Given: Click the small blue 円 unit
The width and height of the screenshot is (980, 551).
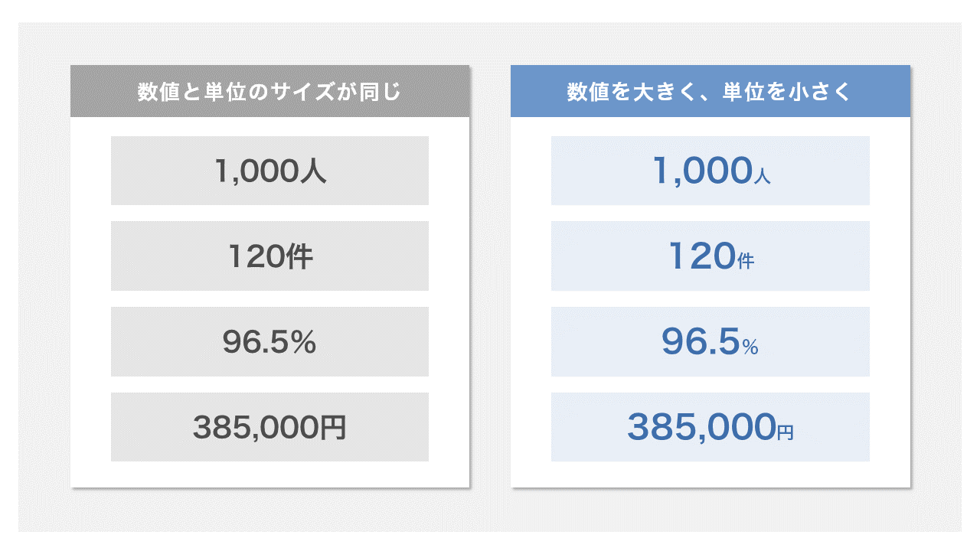Looking at the screenshot, I should tap(785, 433).
